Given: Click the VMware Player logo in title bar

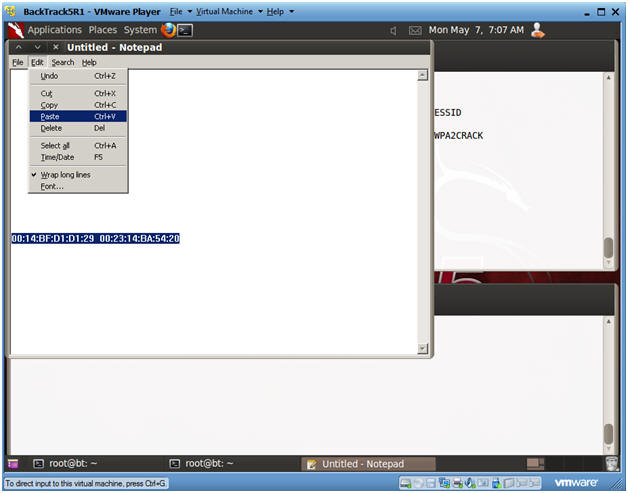Looking at the screenshot, I should pyautogui.click(x=10, y=11).
